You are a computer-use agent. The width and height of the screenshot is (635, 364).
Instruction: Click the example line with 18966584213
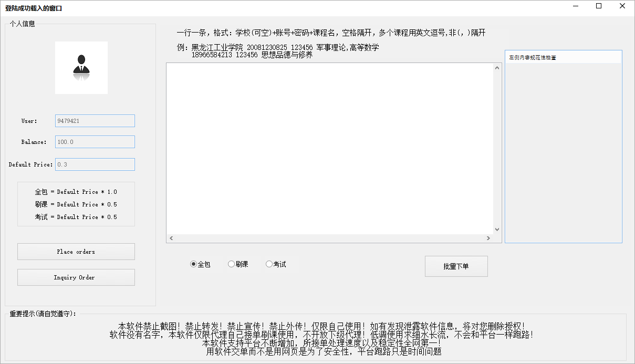252,55
